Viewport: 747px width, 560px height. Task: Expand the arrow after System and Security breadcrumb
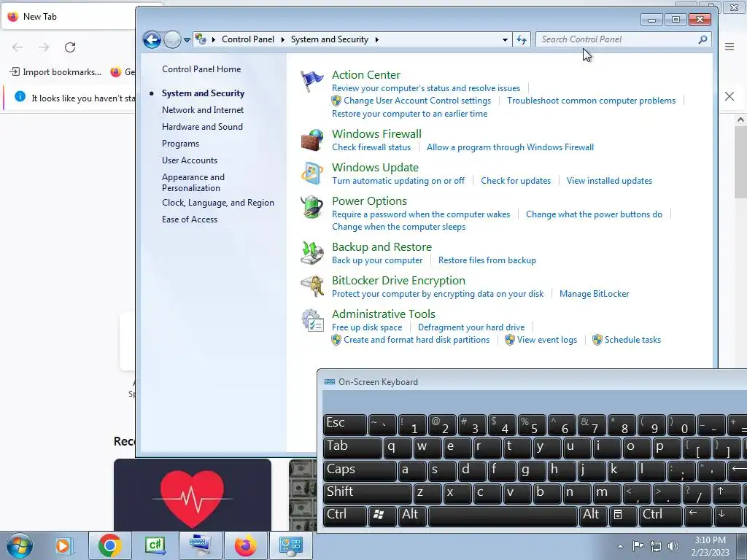pos(376,39)
